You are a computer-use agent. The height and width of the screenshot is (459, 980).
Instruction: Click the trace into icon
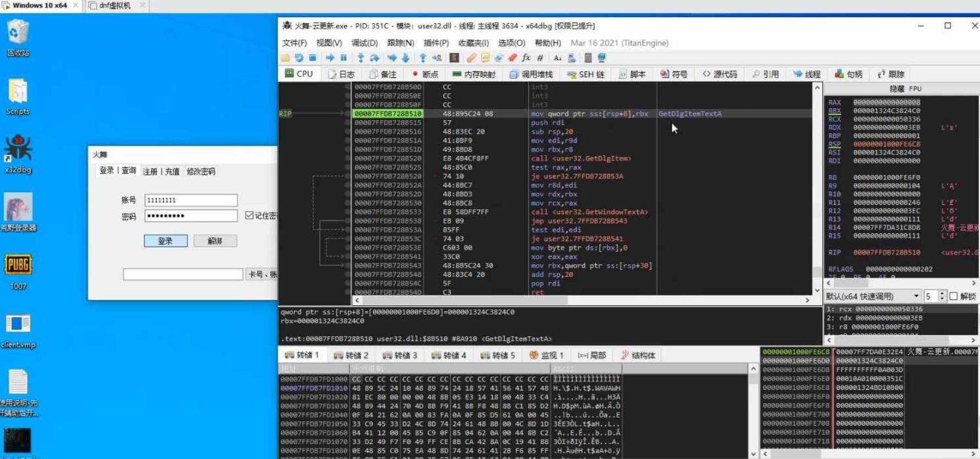tap(392, 58)
